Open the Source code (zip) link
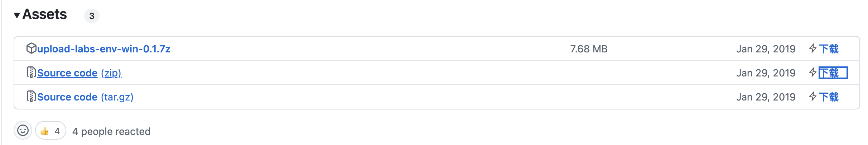 click(x=79, y=73)
